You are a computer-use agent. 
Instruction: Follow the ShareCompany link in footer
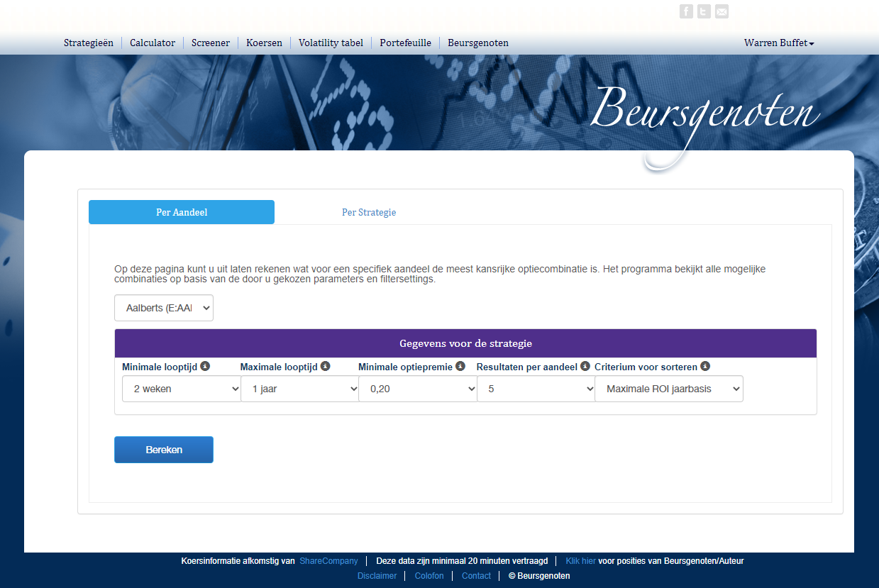tap(328, 561)
